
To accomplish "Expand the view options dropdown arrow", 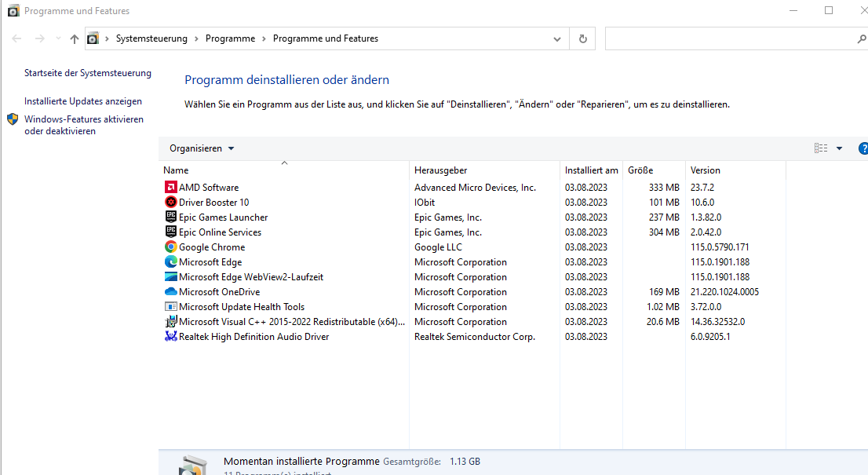I will pyautogui.click(x=839, y=148).
